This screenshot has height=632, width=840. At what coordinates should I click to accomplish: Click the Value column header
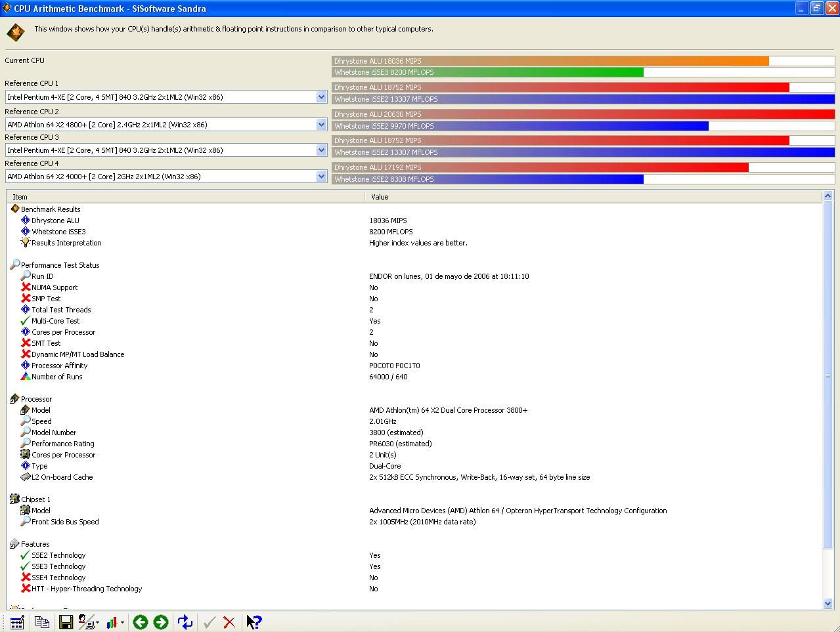[594, 197]
